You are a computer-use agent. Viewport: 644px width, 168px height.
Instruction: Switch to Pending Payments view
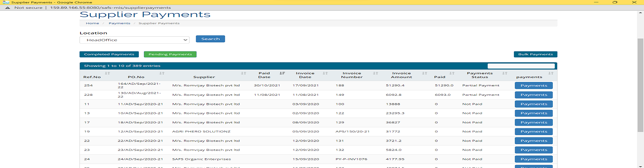[x=170, y=54]
